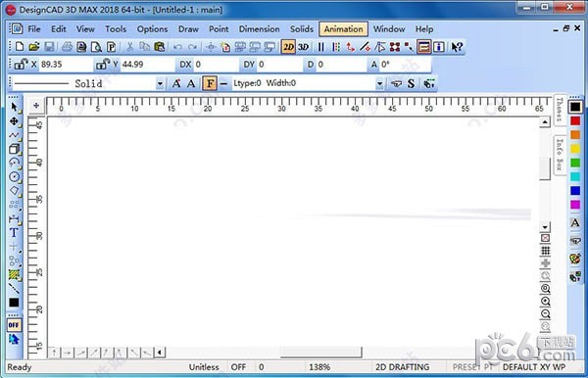Image resolution: width=588 pixels, height=378 pixels.
Task: Click the black fill square in toolbox
Action: [14, 303]
